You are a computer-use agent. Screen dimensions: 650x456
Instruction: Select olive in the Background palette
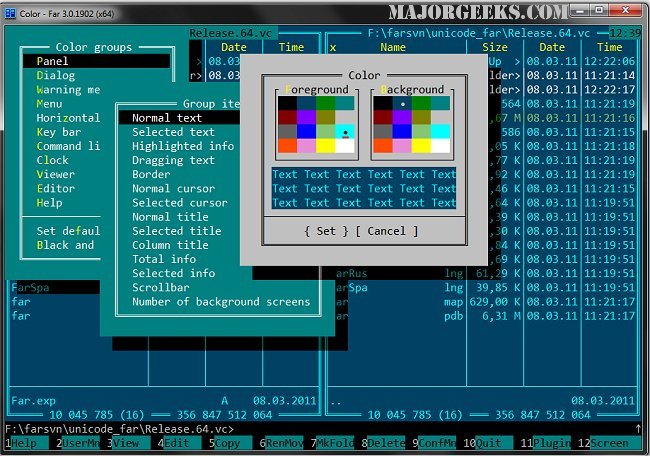421,117
